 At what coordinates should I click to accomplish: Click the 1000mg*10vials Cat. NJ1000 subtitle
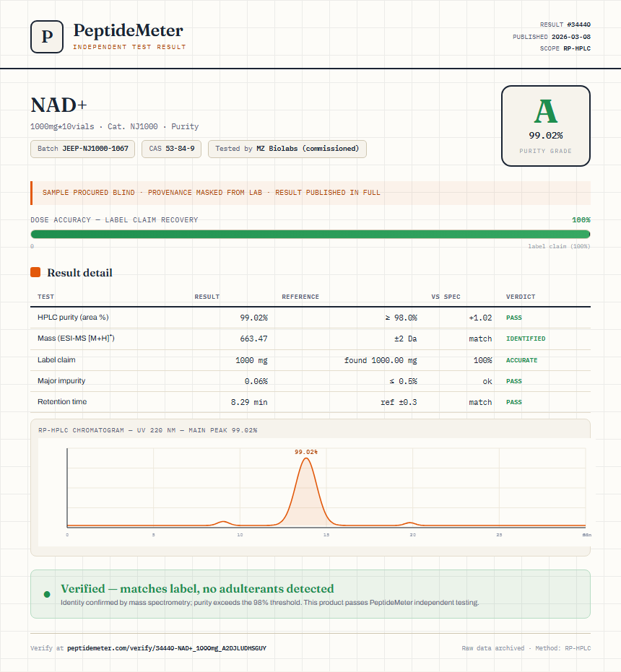(115, 126)
